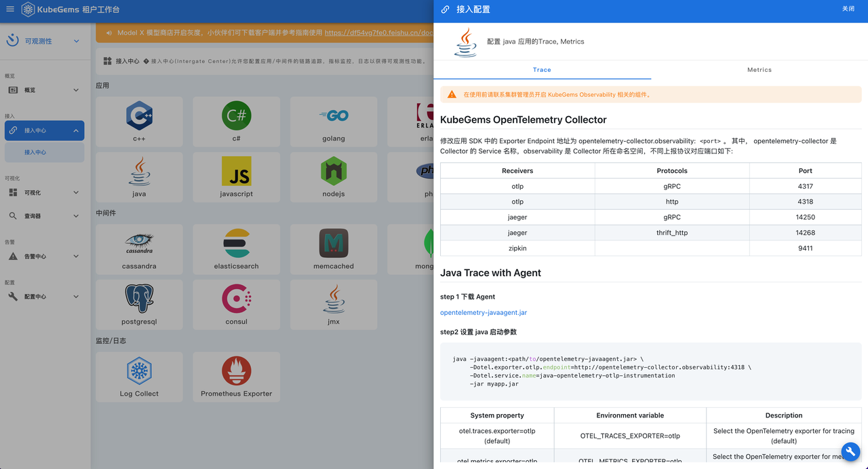Select the consul middleware icon
Image resolution: width=868 pixels, height=469 pixels.
coord(237,299)
